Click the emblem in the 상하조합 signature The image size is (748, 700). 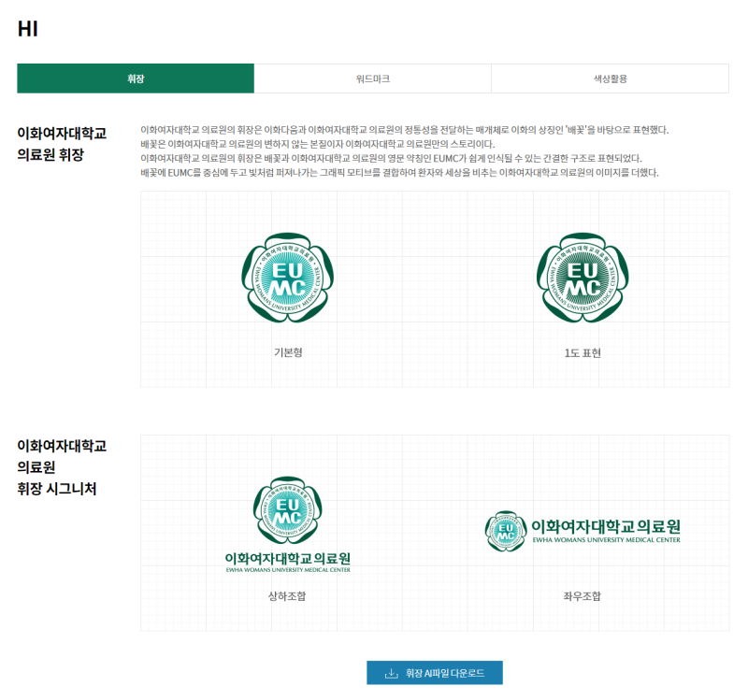(x=287, y=512)
